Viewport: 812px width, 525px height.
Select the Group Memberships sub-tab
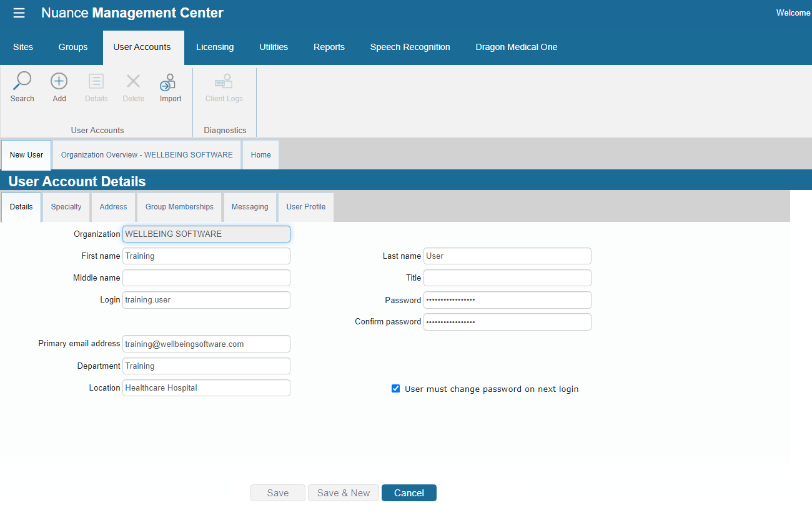pyautogui.click(x=179, y=207)
